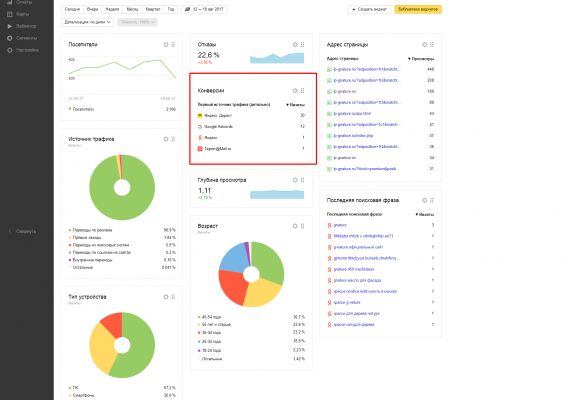Click the yellow slice of Тип устройства pie
Viewport: 567px width, 400px height.
pyautogui.click(x=101, y=349)
